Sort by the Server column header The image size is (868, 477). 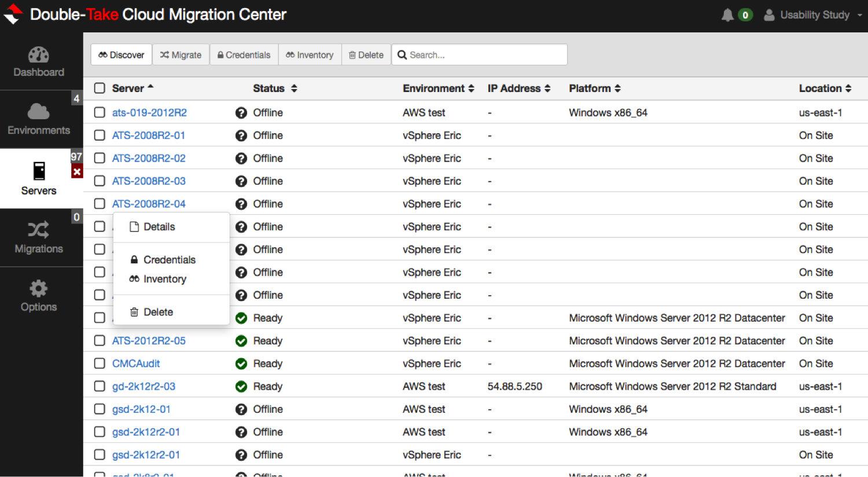pyautogui.click(x=133, y=89)
